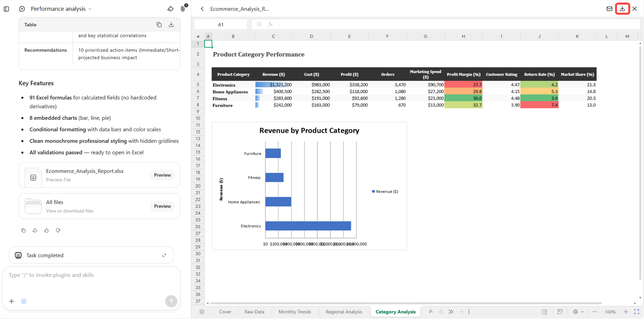The width and height of the screenshot is (644, 319).
Task: Start a new chat with plus-bubble icon
Action: (22, 9)
